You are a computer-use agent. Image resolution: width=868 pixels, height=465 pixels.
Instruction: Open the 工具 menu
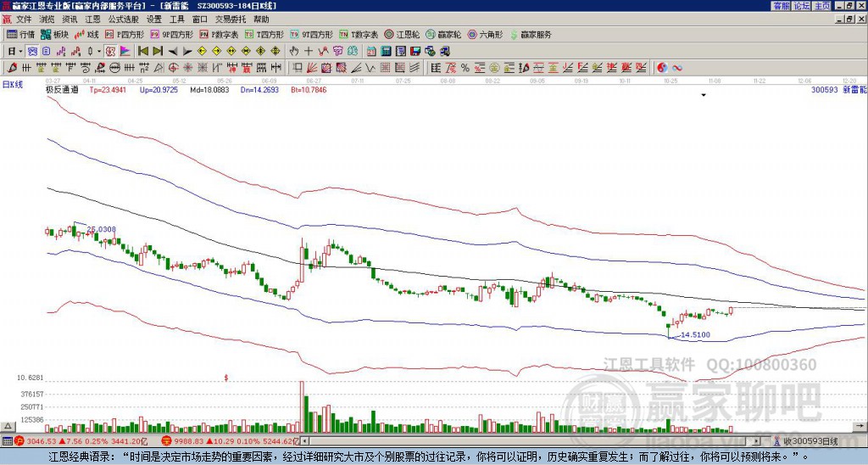(x=176, y=20)
